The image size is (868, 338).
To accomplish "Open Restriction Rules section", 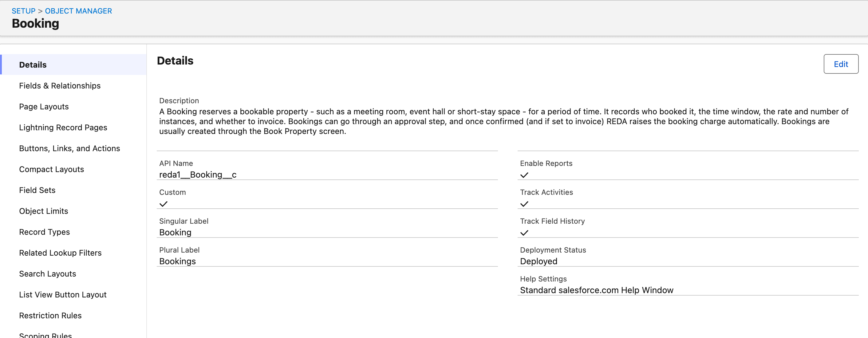I will pyautogui.click(x=50, y=316).
